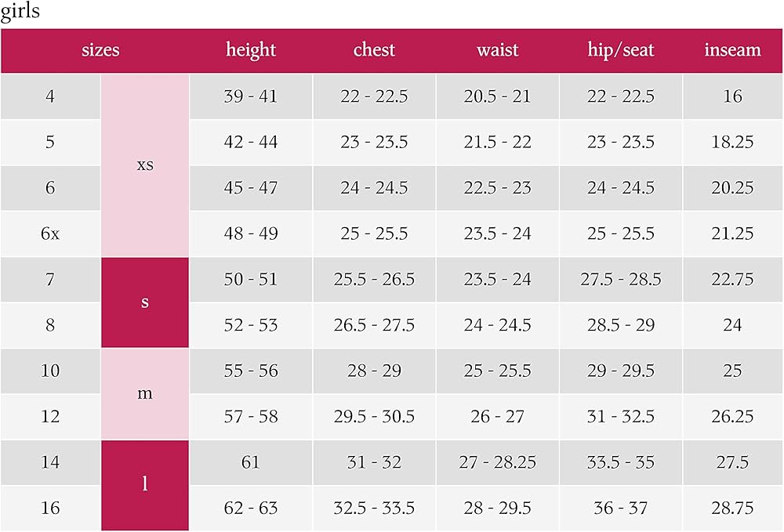This screenshot has height=532, width=784.
Task: Click the inseam value '22.75'
Action: (x=732, y=280)
